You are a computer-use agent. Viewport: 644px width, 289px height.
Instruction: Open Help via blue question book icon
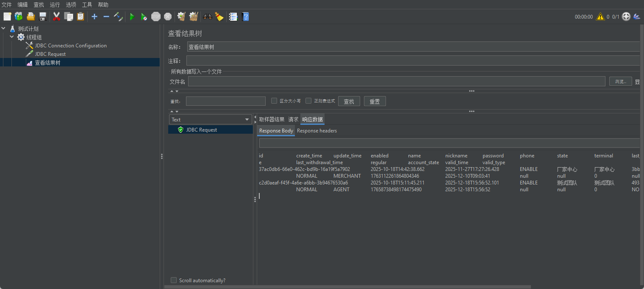(245, 17)
